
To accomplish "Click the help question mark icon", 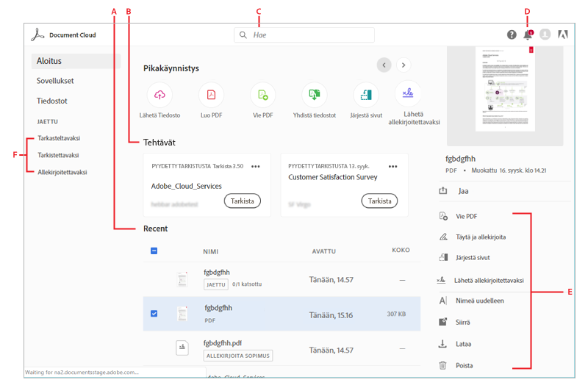I will click(512, 35).
